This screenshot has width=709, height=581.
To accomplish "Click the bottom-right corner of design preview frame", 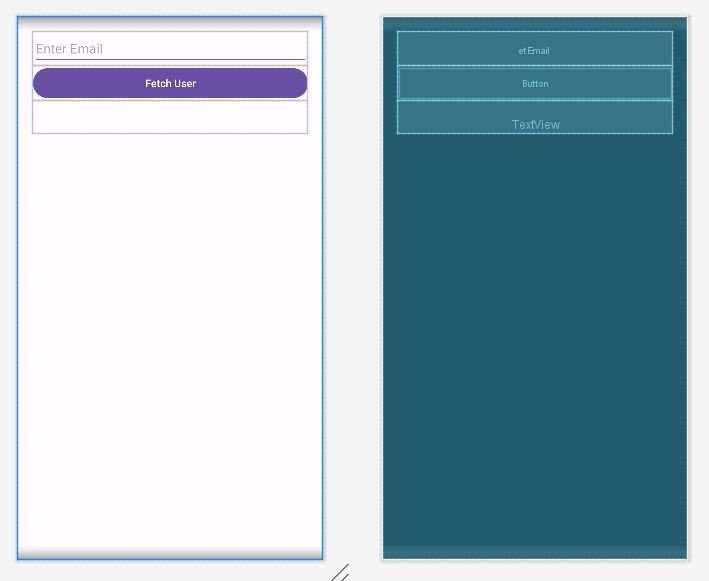I will (x=323, y=559).
